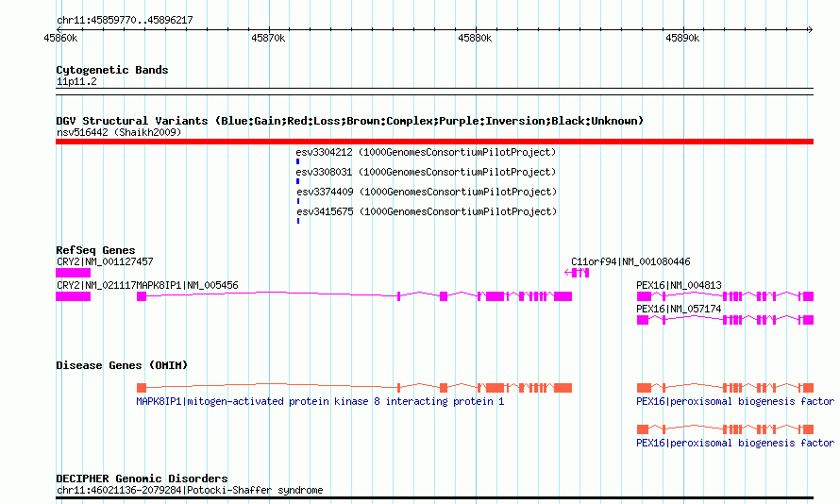Click the Potocki-Shaffer syndrome DECIPHER label
The width and height of the screenshot is (840, 504).
[x=190, y=490]
